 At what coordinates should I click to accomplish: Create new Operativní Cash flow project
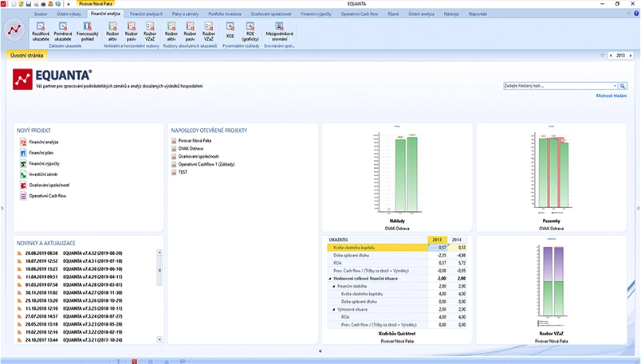coord(43,196)
